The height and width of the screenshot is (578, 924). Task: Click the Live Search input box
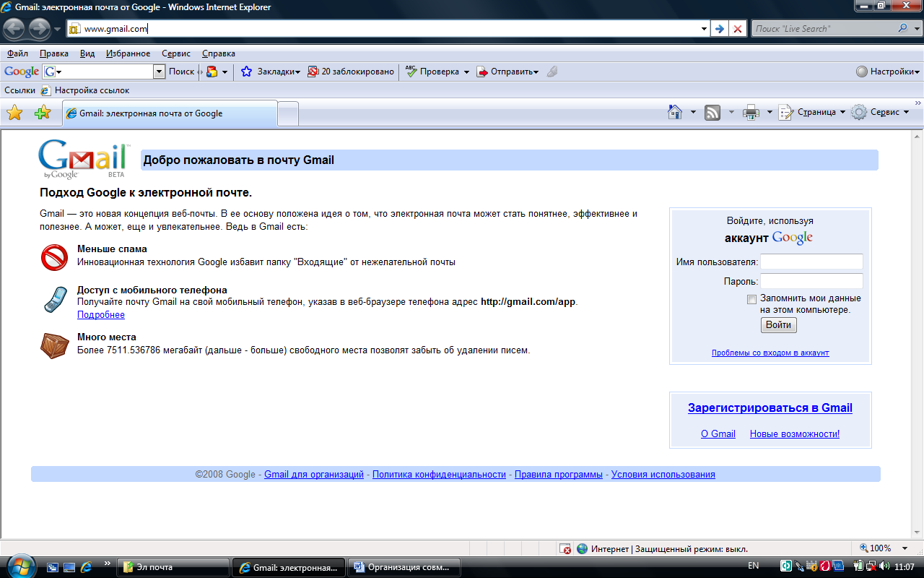click(x=823, y=29)
